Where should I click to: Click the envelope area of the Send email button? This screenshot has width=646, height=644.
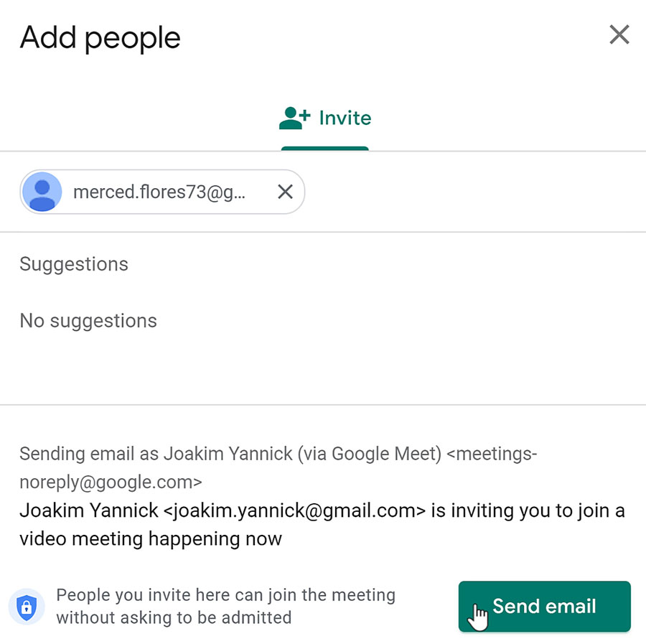(544, 606)
